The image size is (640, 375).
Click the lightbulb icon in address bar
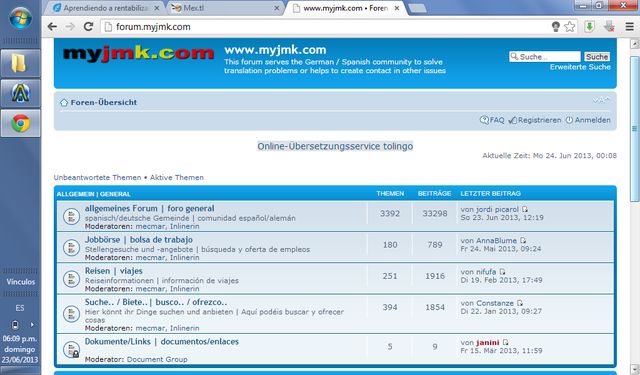(x=556, y=27)
